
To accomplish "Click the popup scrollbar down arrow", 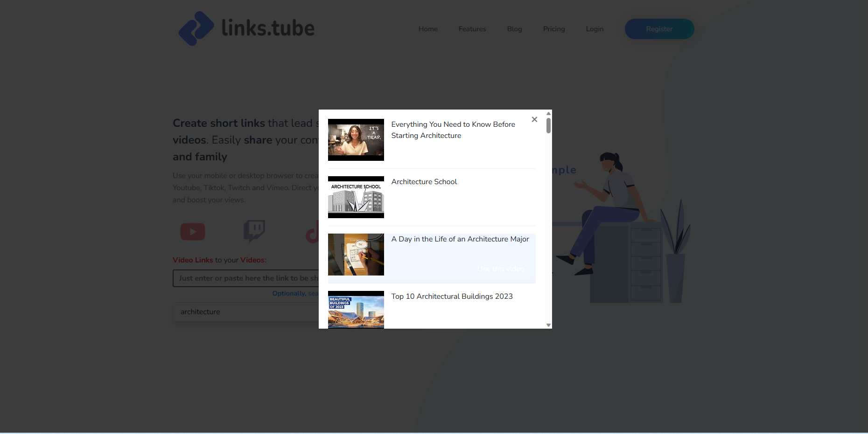I will click(x=548, y=325).
